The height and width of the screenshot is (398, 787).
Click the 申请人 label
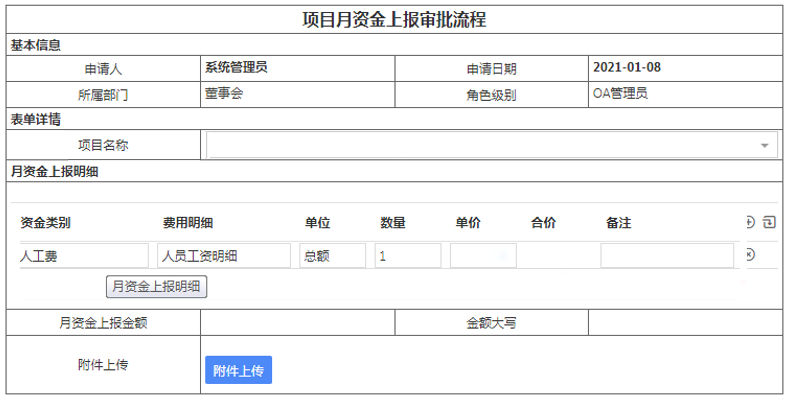point(103,69)
